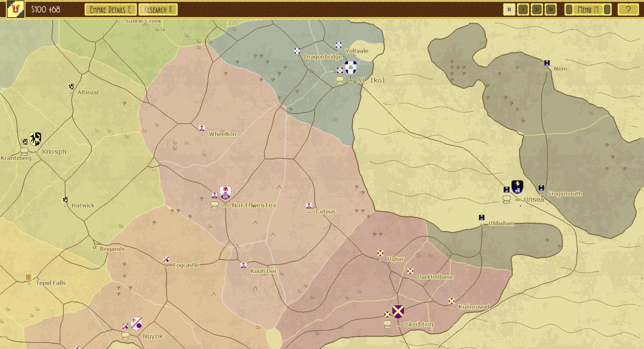Click the treasury amount $100 +68
644x349 pixels.
(x=46, y=9)
